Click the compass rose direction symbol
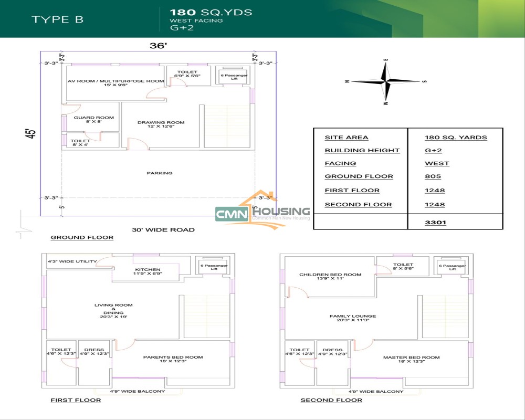This screenshot has height=420, width=525. (386, 82)
